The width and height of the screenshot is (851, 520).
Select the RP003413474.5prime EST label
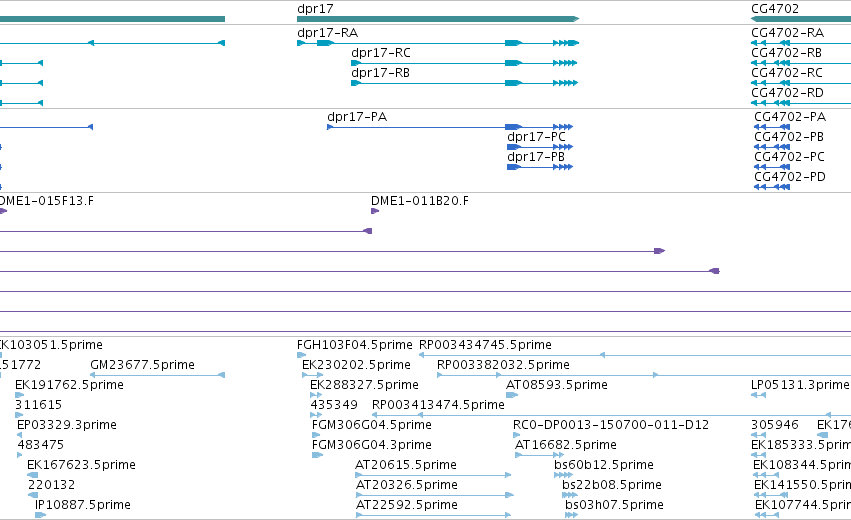(439, 405)
